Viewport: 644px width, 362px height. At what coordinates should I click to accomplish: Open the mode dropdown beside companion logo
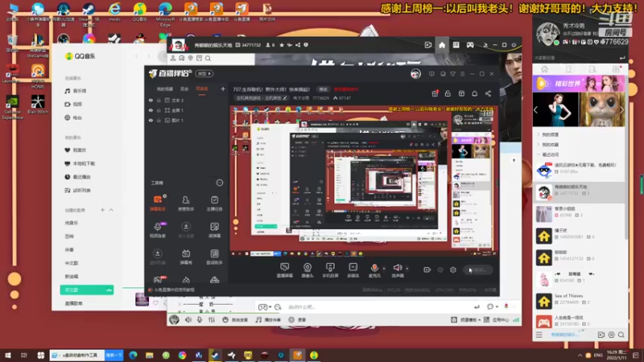pyautogui.click(x=204, y=74)
